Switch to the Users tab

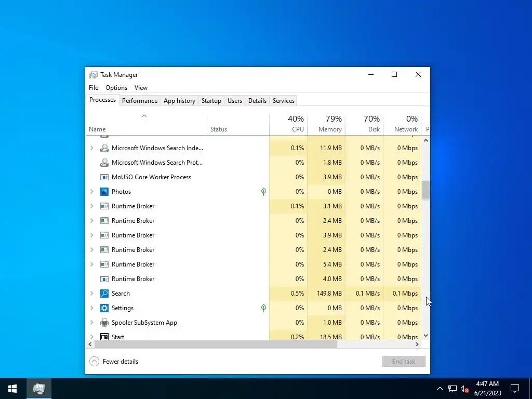tap(235, 101)
